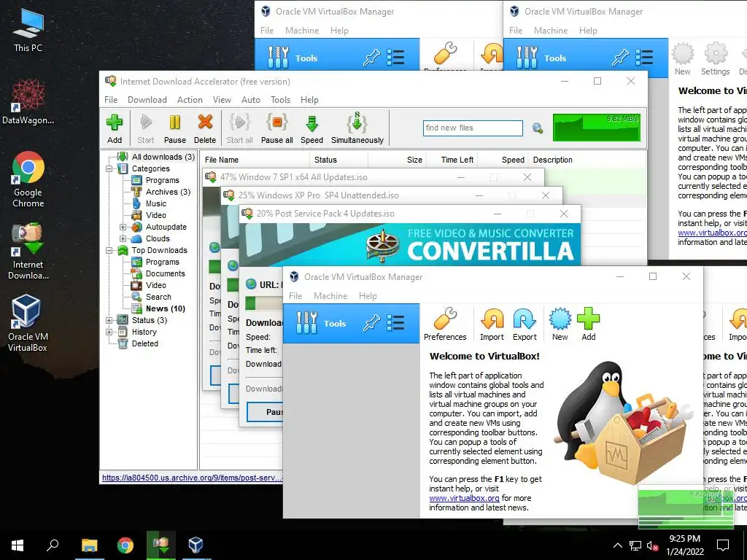Screen dimensions: 747x560
Task: Collapse the Categories tree node
Action: [x=109, y=168]
